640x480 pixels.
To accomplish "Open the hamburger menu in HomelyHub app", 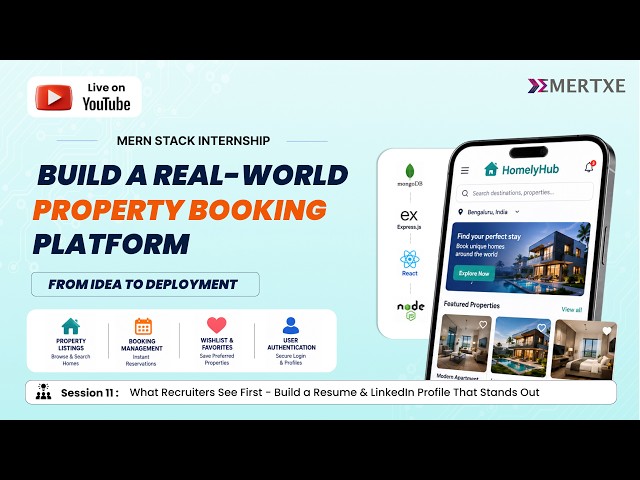I will coord(465,170).
